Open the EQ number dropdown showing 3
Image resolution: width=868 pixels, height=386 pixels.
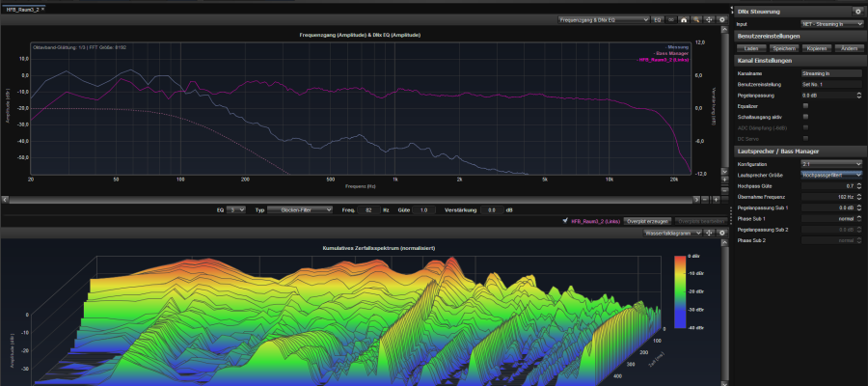pyautogui.click(x=237, y=210)
